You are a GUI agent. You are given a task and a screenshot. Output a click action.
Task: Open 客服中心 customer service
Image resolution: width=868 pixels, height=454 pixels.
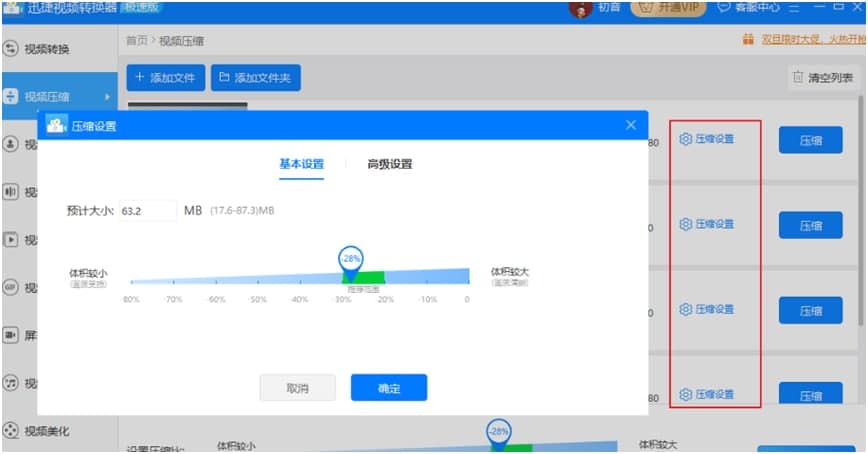pos(749,7)
